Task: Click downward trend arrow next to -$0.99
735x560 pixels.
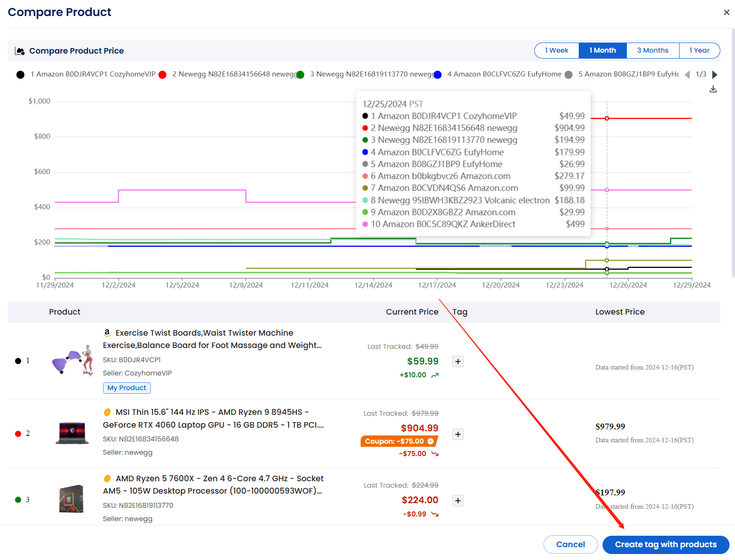Action: pyautogui.click(x=435, y=514)
